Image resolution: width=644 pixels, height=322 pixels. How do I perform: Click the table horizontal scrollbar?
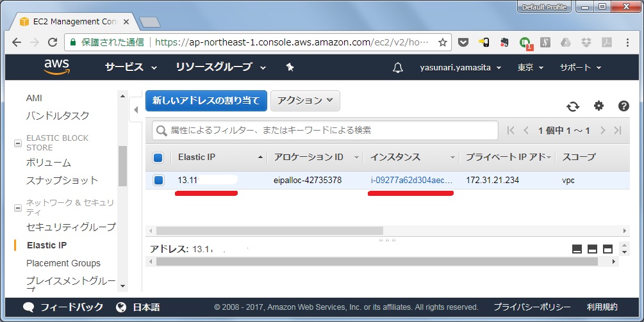[x=269, y=231]
